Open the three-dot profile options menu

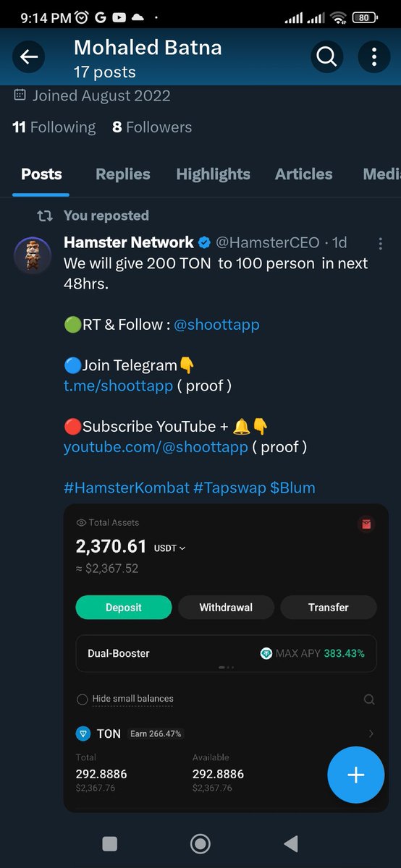tap(374, 57)
